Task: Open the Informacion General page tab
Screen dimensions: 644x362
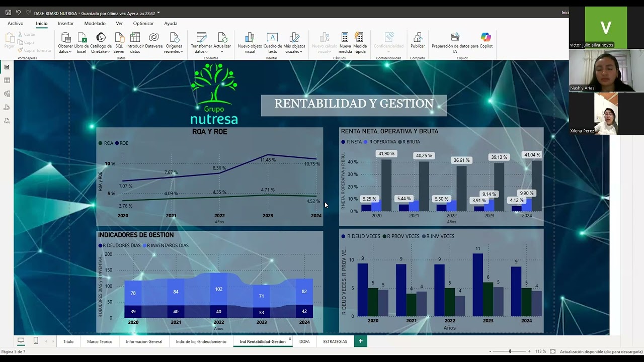Action: click(x=144, y=341)
